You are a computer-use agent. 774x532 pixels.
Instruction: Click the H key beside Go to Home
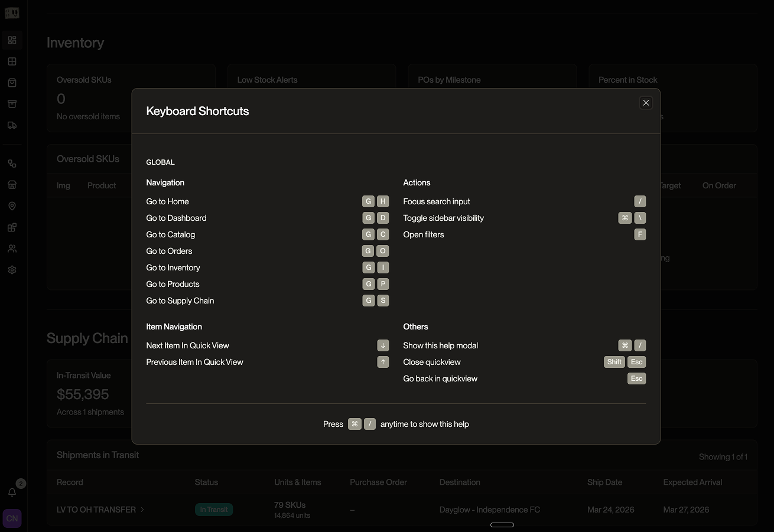(383, 201)
